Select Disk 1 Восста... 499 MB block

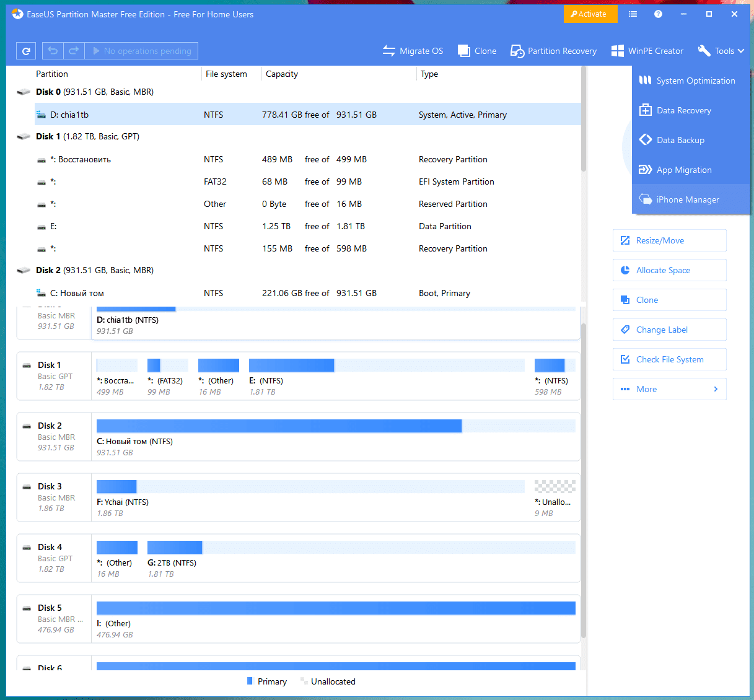(x=116, y=376)
